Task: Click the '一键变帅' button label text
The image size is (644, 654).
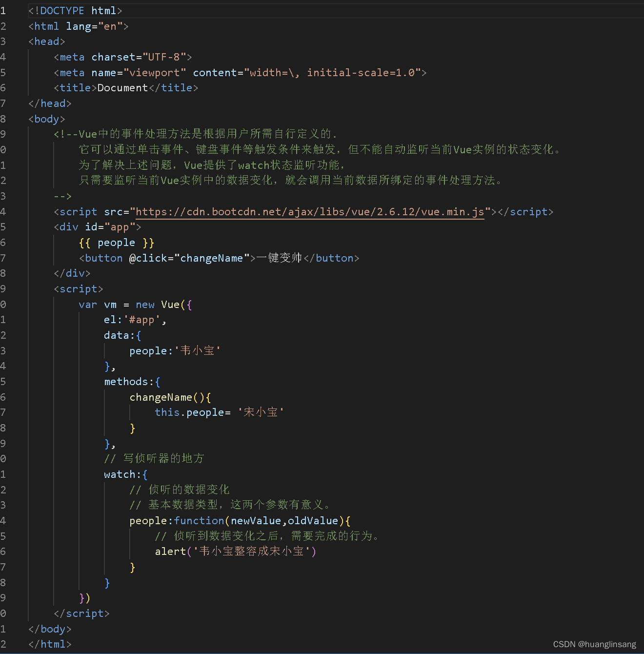Action: point(279,258)
